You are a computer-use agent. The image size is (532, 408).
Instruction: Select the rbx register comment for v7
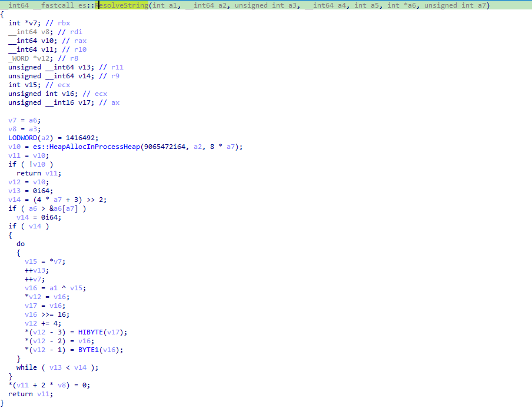tap(64, 23)
